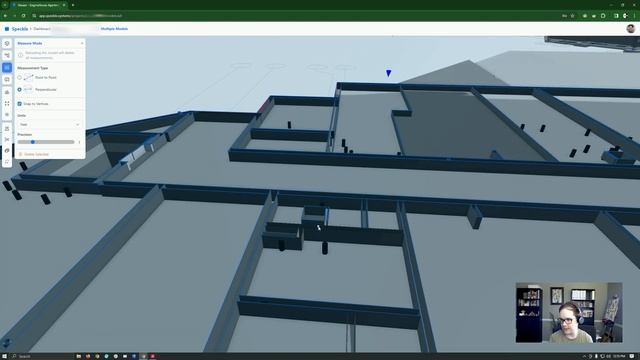Go to Dashboard breadcrumb link
This screenshot has width=640, height=360.
coord(42,29)
